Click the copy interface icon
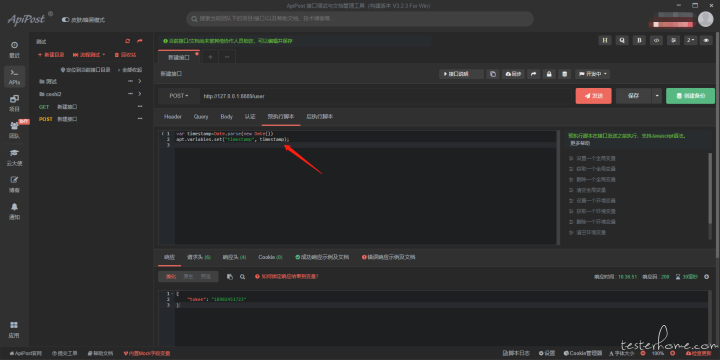Viewport: 720px width, 360px height. 493,74
